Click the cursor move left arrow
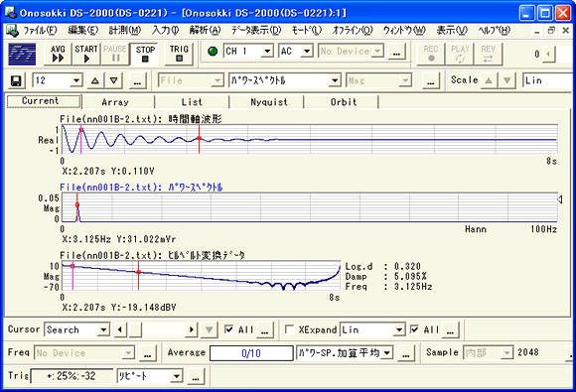The image size is (576, 392). pos(120,329)
